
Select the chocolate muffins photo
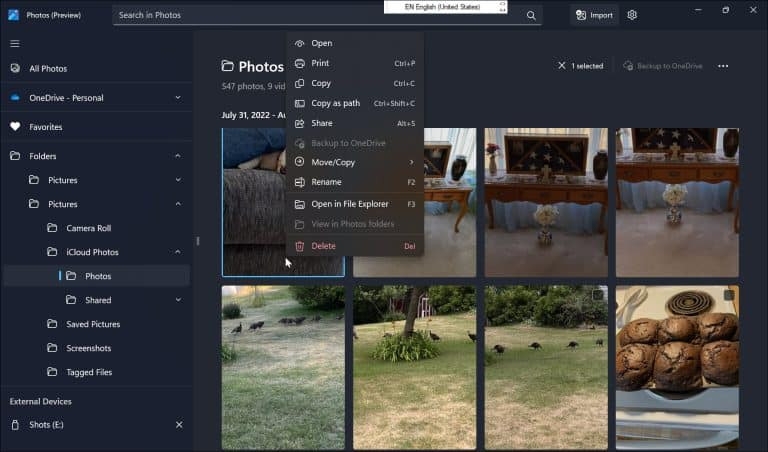(677, 367)
